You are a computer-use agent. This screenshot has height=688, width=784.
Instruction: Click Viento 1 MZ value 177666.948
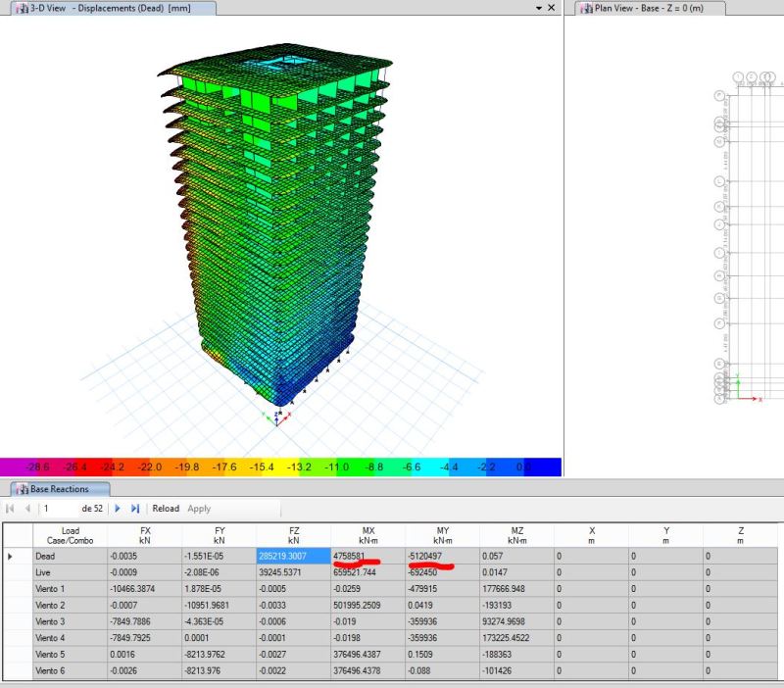517,589
